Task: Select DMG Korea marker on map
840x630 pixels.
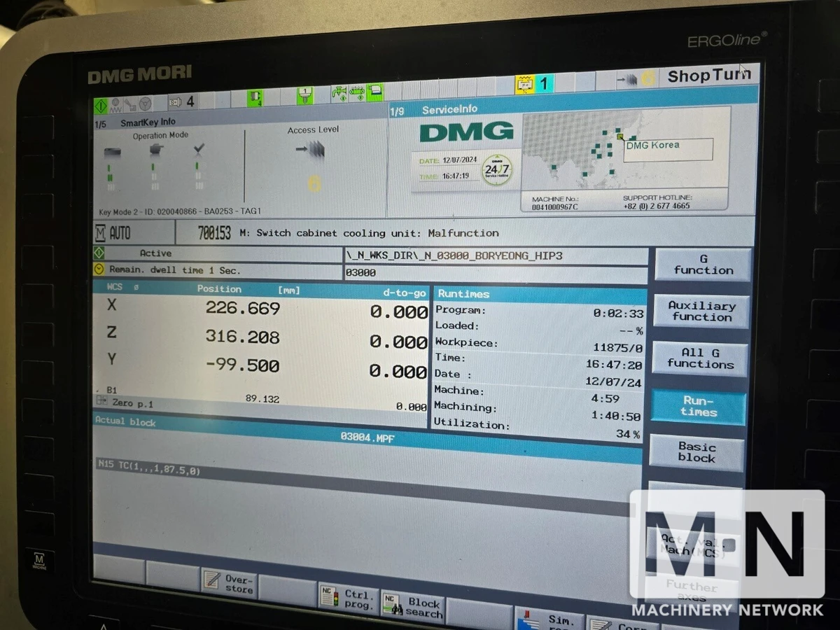Action: click(x=620, y=137)
